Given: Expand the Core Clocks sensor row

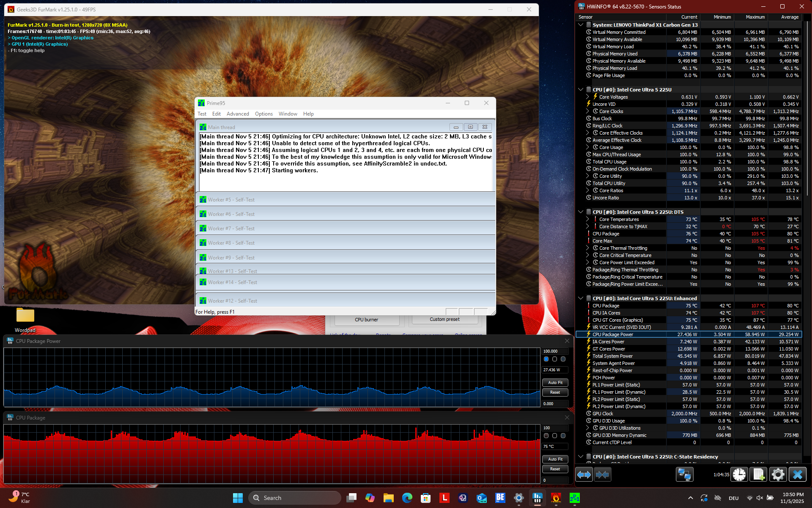Looking at the screenshot, I should tap(587, 111).
